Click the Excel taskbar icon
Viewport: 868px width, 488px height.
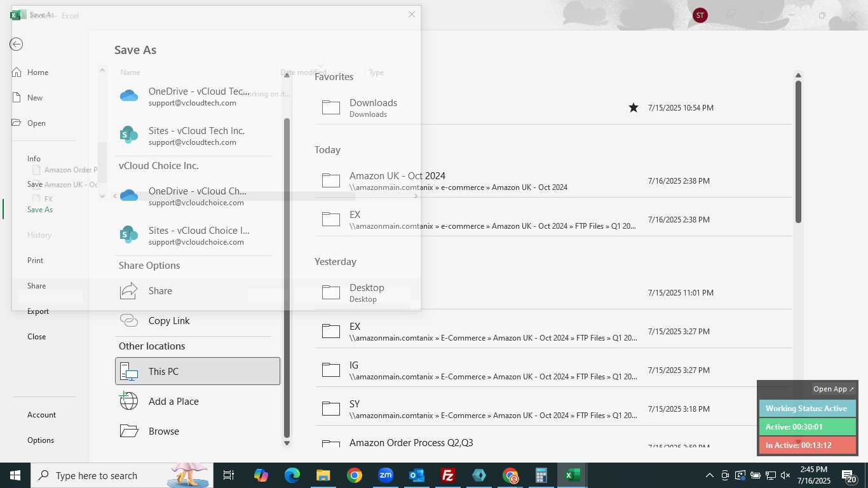pyautogui.click(x=573, y=475)
